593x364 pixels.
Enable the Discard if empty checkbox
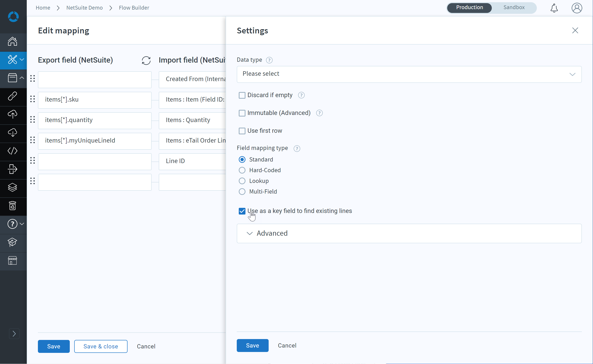242,95
